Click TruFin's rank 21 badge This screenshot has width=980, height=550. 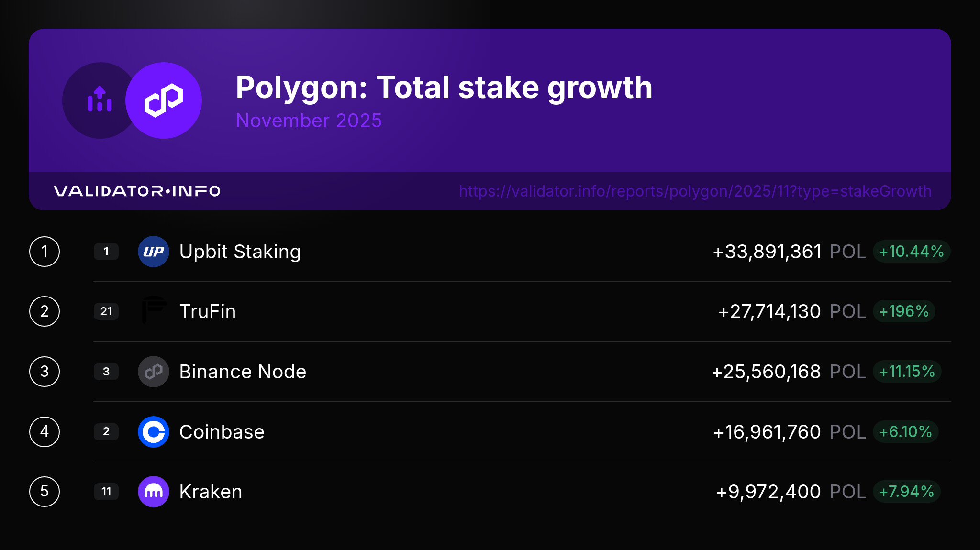click(106, 311)
